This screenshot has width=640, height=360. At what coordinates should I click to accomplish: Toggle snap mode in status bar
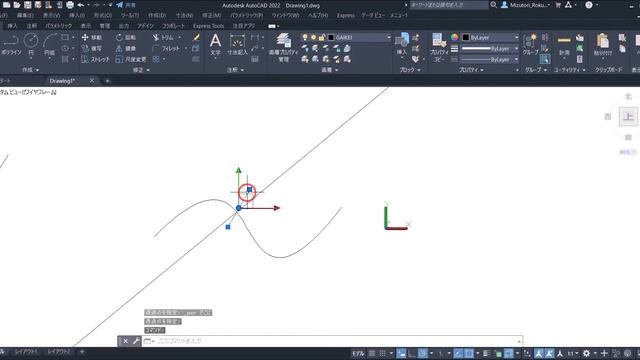tap(382, 353)
